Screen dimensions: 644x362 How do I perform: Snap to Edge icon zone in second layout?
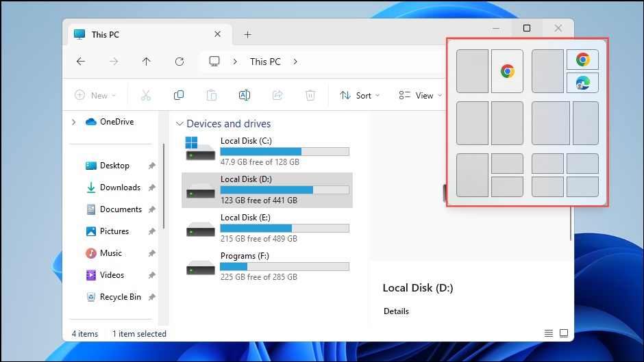[582, 83]
